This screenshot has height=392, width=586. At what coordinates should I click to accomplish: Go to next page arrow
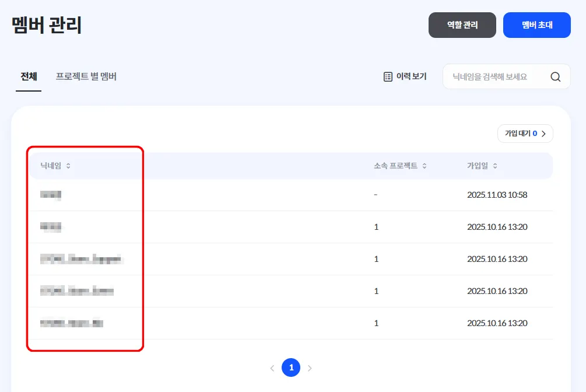click(310, 368)
